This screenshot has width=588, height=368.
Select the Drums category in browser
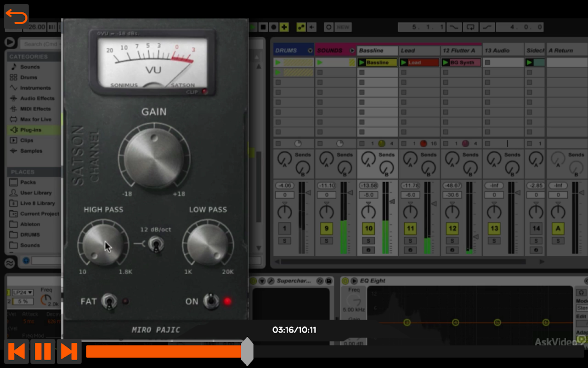(28, 77)
